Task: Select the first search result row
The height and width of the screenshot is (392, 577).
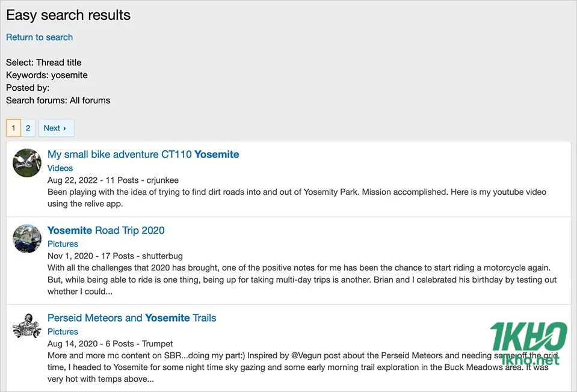Action: pyautogui.click(x=288, y=178)
